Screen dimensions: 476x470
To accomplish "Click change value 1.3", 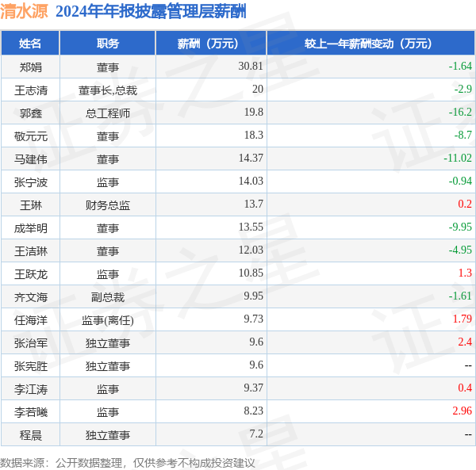I will point(465,273).
